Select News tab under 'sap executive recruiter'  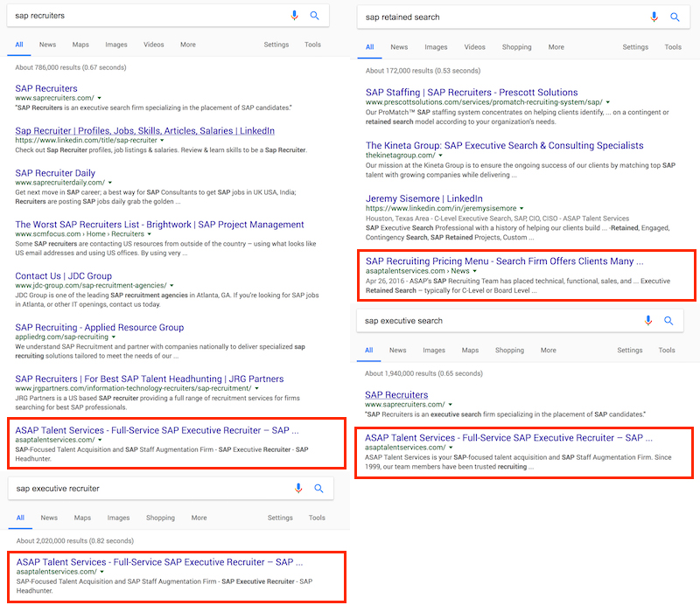(49, 518)
